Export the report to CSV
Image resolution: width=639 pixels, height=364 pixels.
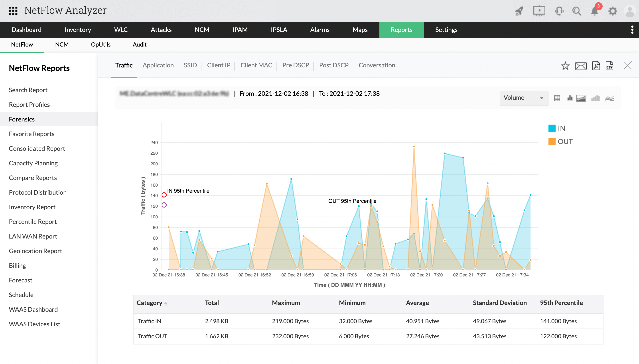609,66
